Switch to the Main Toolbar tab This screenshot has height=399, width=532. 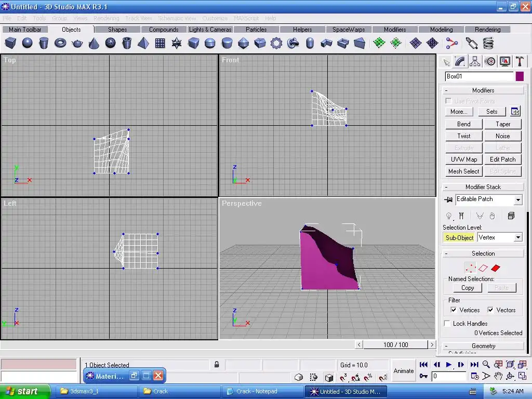(x=25, y=30)
